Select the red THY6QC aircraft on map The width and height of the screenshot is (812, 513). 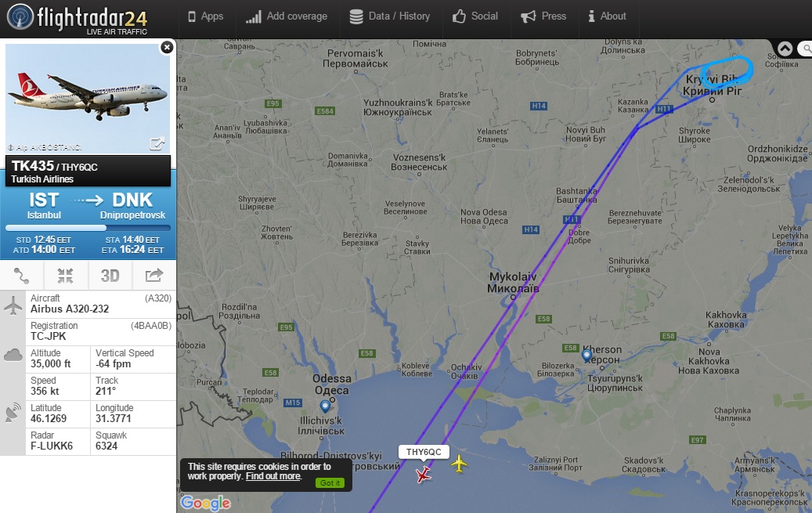click(423, 474)
